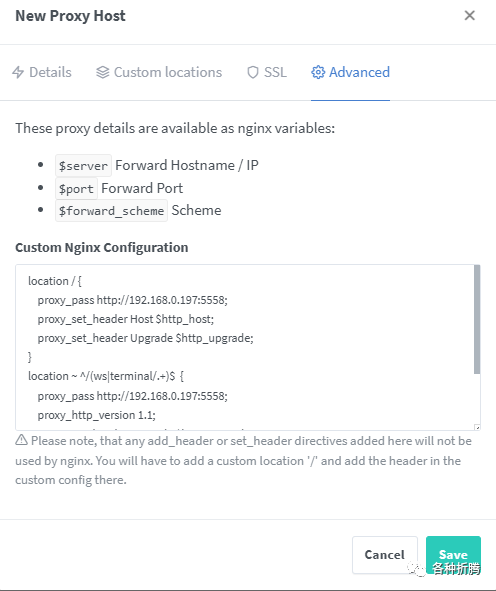Open the Custom locations tab

point(159,72)
